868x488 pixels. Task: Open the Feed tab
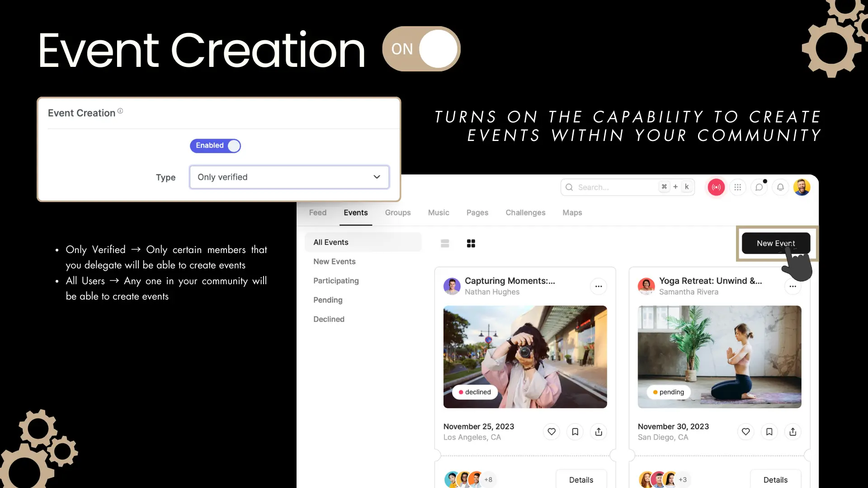pyautogui.click(x=318, y=212)
